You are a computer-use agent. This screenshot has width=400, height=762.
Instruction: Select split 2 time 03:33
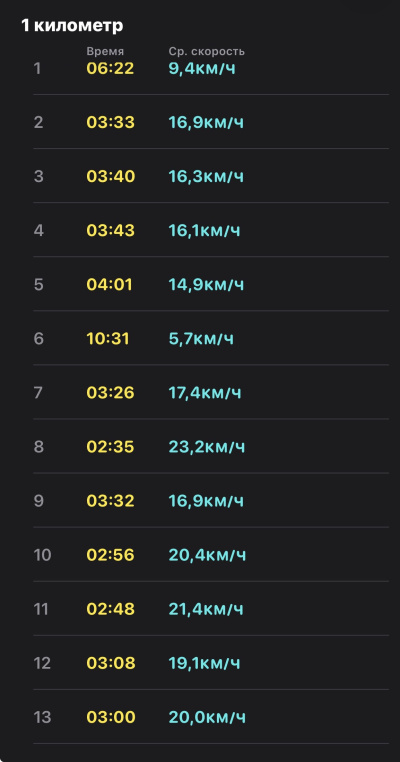point(110,122)
